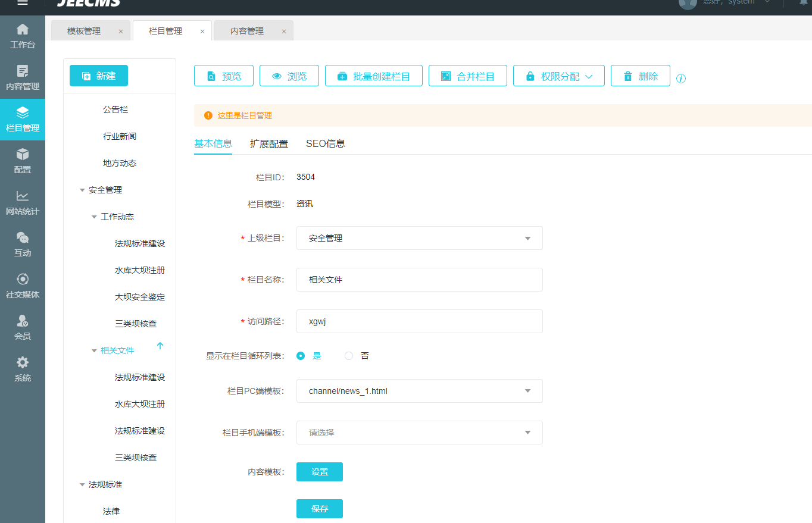812x523 pixels.
Task: Expand the 权限分配 dropdown button
Action: coord(558,76)
